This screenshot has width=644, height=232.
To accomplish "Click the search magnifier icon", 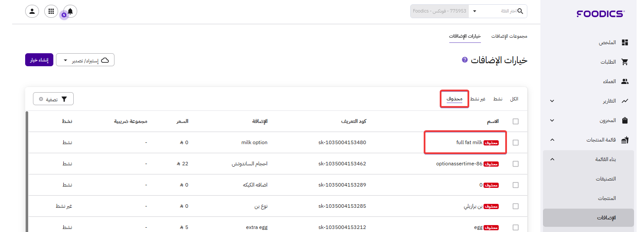I will pyautogui.click(x=520, y=11).
